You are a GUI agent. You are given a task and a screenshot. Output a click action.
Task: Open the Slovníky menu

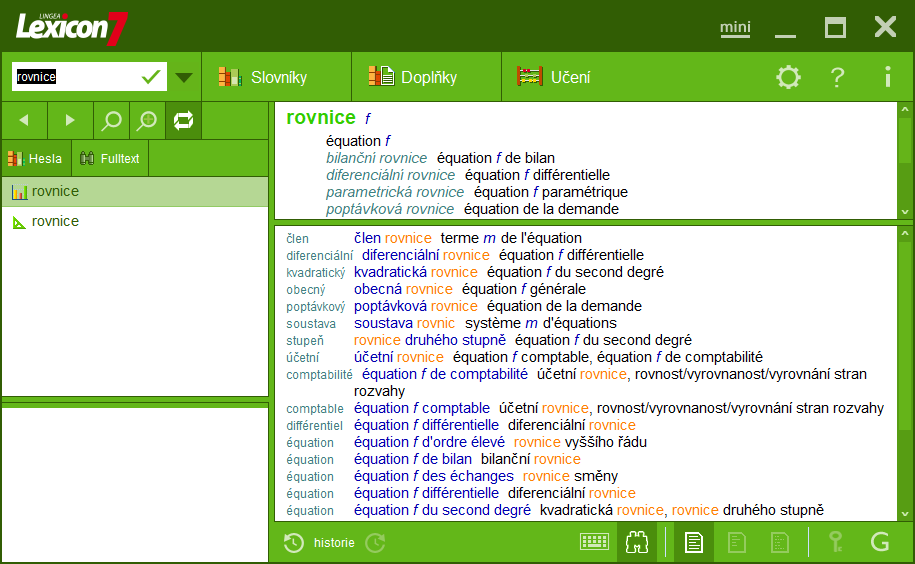click(263, 77)
